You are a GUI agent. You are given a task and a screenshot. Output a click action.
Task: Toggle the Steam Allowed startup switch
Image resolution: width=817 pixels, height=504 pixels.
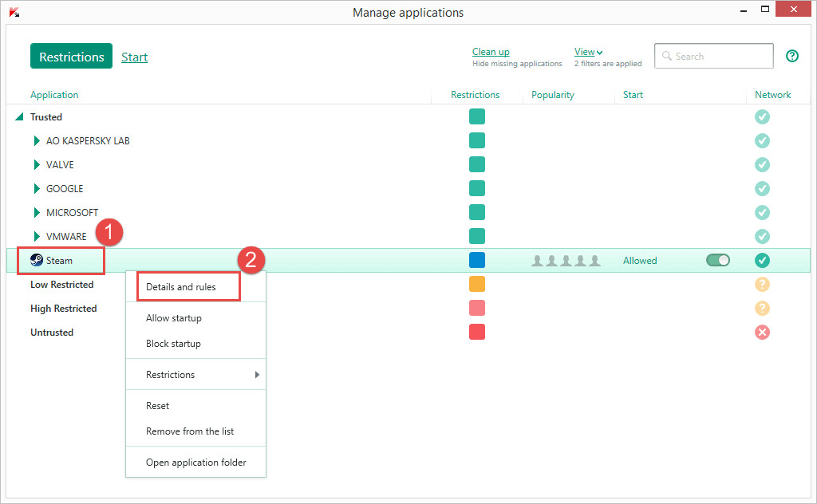coord(717,260)
